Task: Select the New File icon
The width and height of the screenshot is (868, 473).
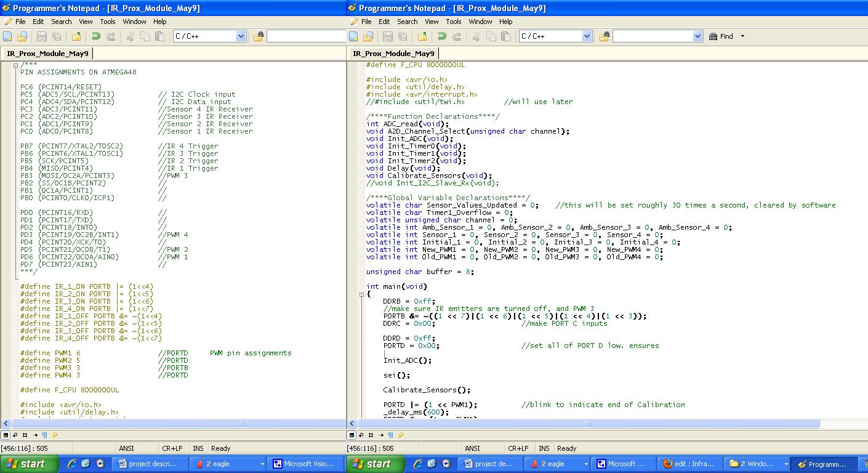Action: point(7,36)
